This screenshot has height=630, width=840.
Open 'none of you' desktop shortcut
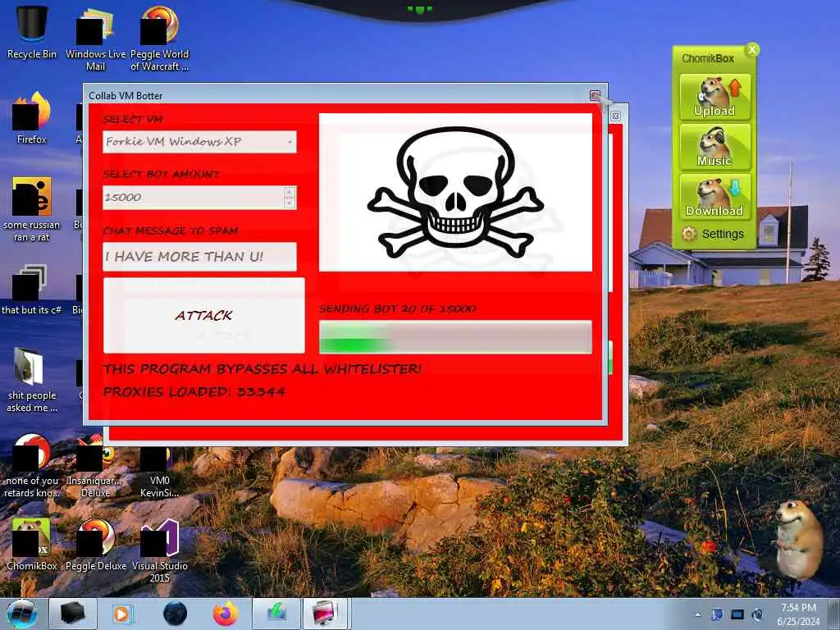[x=32, y=466]
